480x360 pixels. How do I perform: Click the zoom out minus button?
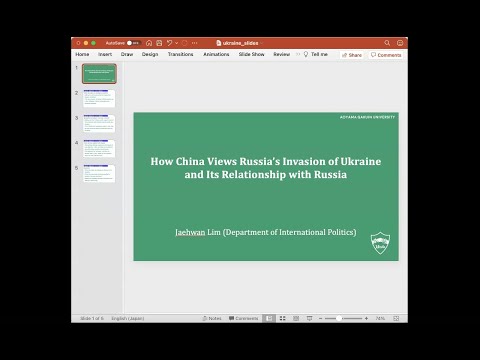pos(320,318)
